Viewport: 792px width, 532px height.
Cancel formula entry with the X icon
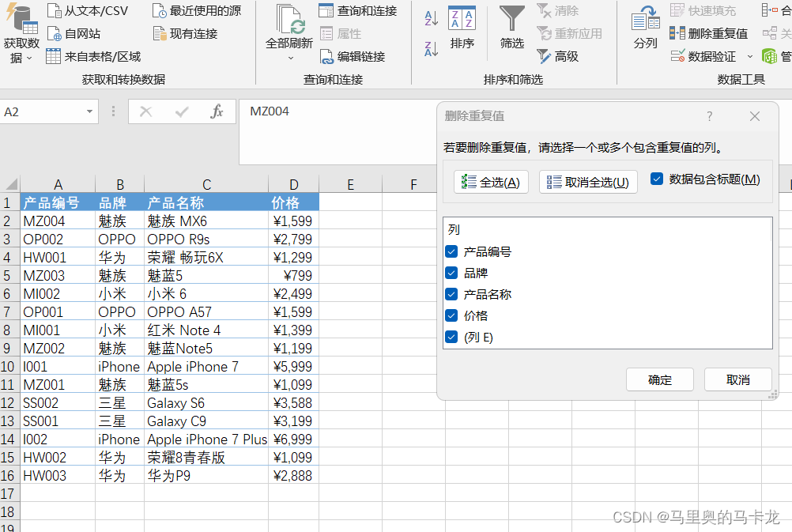coord(146,111)
